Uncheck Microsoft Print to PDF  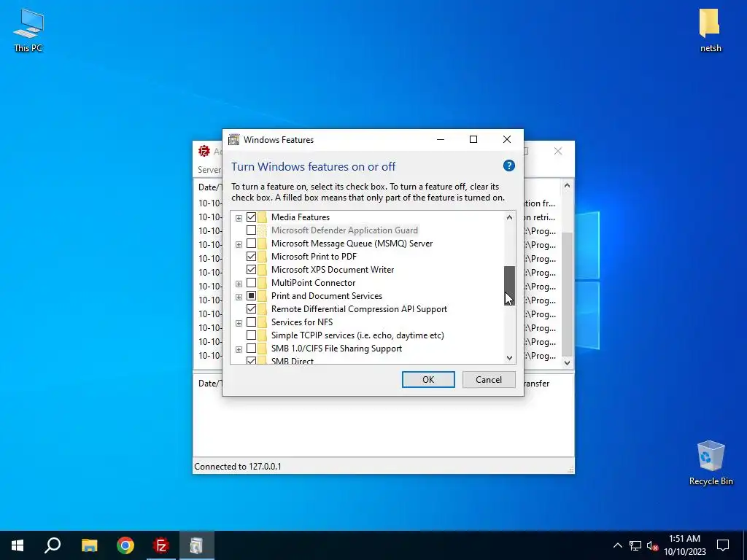point(251,257)
